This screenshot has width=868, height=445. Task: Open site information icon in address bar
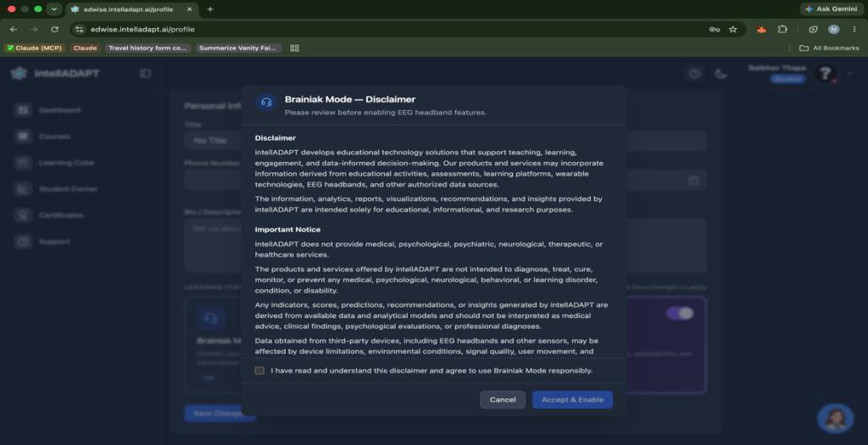click(80, 30)
